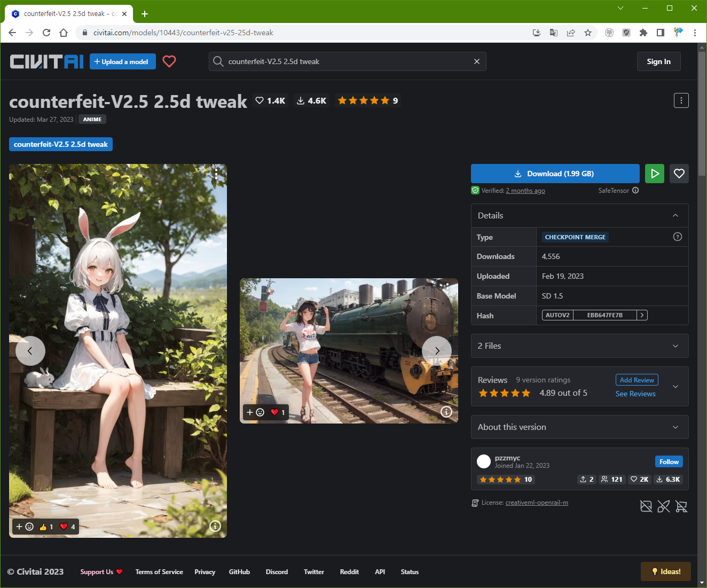
Task: Open the browser extensions puzzle icon
Action: (x=643, y=33)
